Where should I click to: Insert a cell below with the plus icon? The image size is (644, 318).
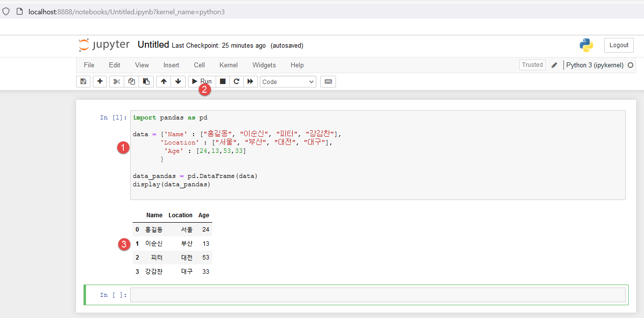pyautogui.click(x=100, y=82)
